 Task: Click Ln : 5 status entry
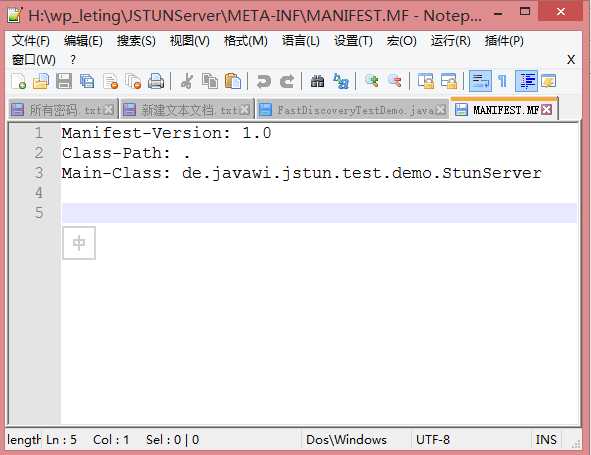61,440
